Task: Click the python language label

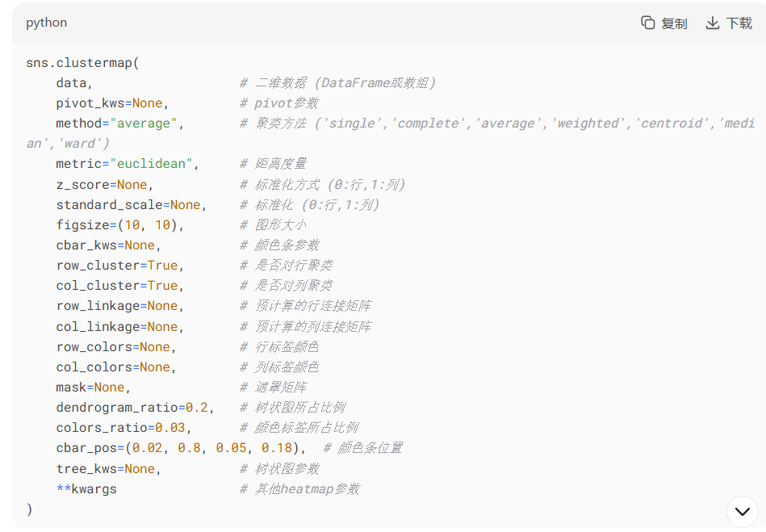Action: 46,23
